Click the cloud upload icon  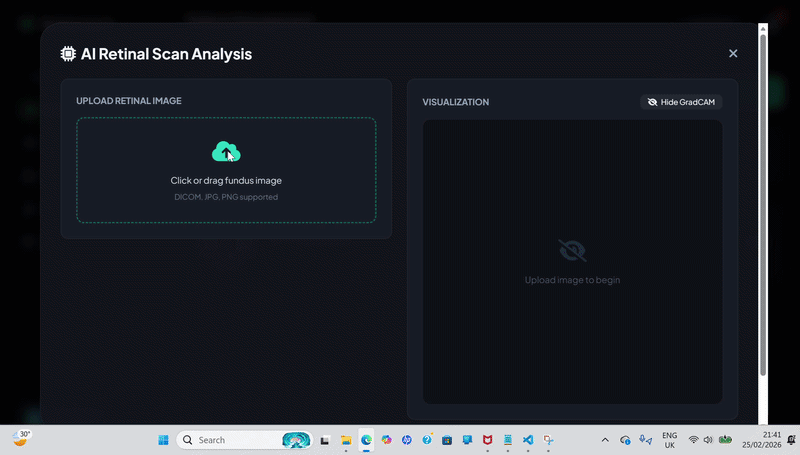[226, 151]
